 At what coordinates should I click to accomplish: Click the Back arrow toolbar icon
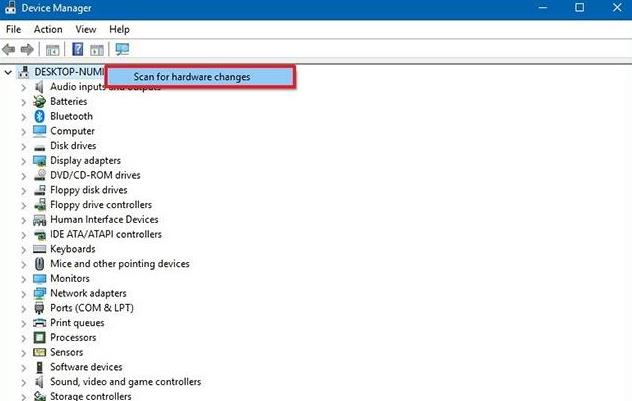(x=10, y=49)
